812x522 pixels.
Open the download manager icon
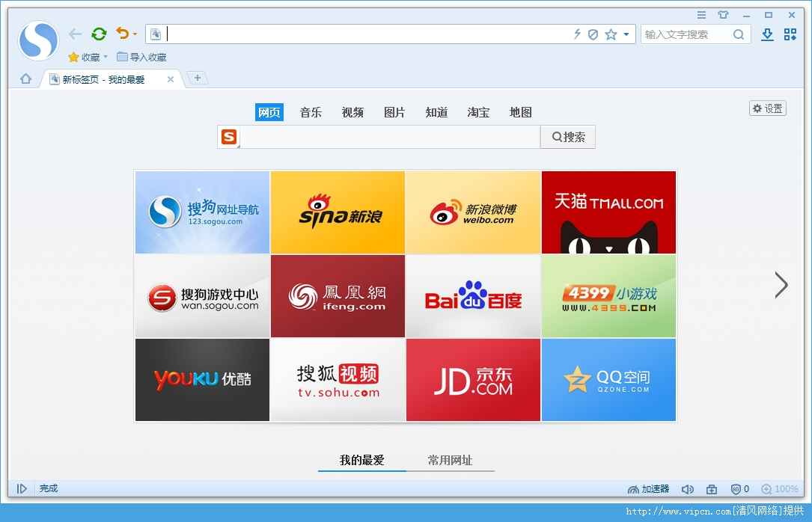click(767, 34)
